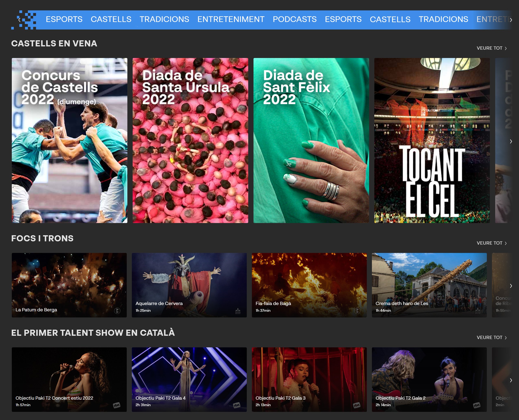519x420 pixels.
Task: Click the '1h 37min' duration text
Action: [x=263, y=310]
